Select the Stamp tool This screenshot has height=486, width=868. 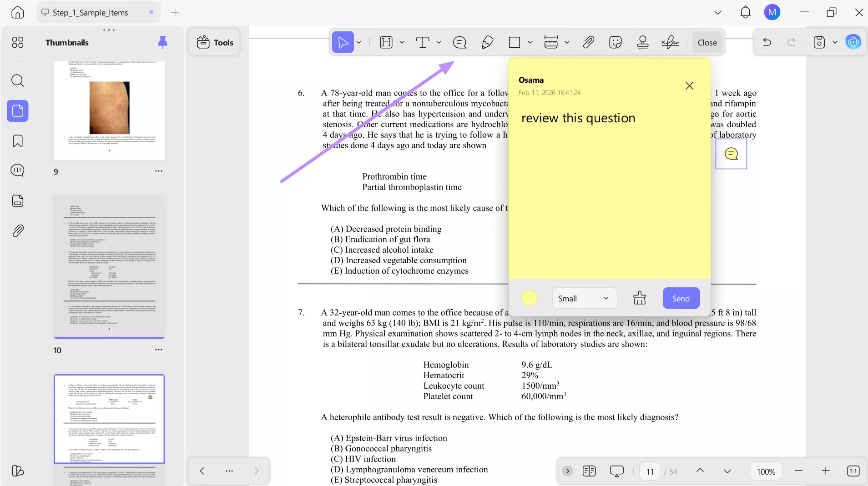click(x=642, y=42)
